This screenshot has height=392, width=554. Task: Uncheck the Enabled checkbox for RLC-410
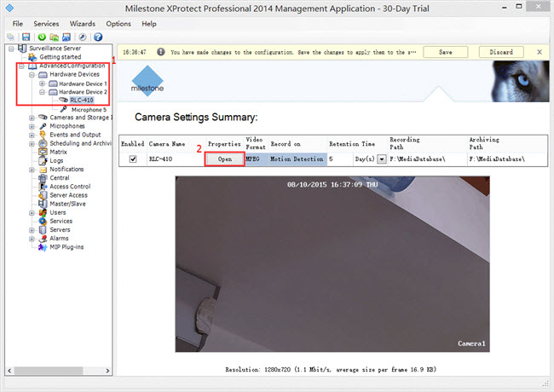(x=133, y=159)
